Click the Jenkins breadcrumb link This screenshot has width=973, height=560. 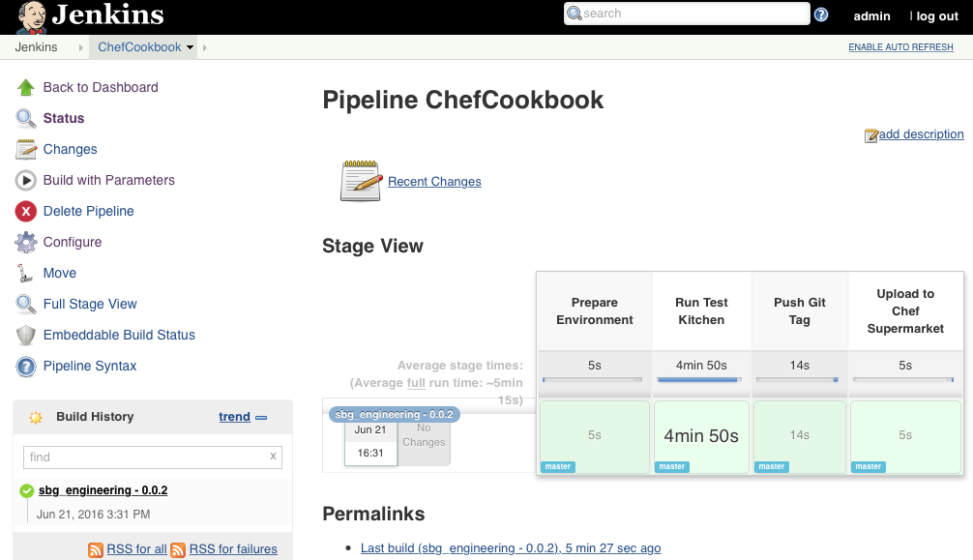[x=36, y=47]
